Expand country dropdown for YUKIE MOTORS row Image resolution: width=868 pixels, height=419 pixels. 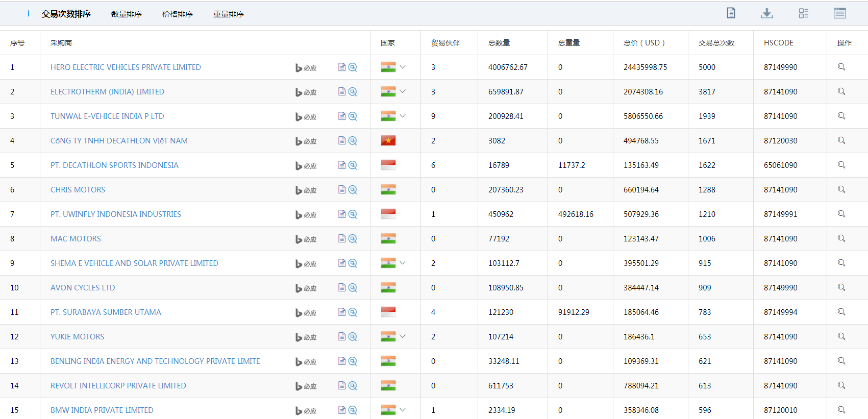(403, 336)
